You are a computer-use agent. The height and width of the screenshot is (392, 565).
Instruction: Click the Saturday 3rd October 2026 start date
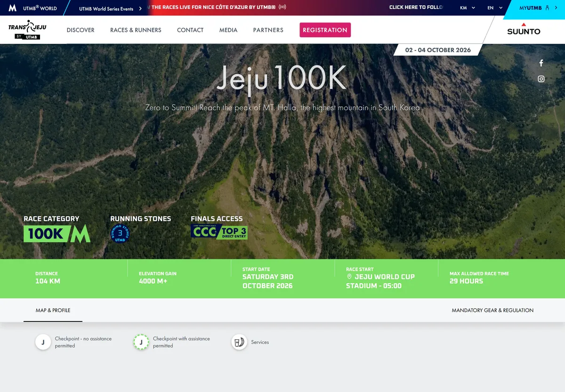pos(267,281)
